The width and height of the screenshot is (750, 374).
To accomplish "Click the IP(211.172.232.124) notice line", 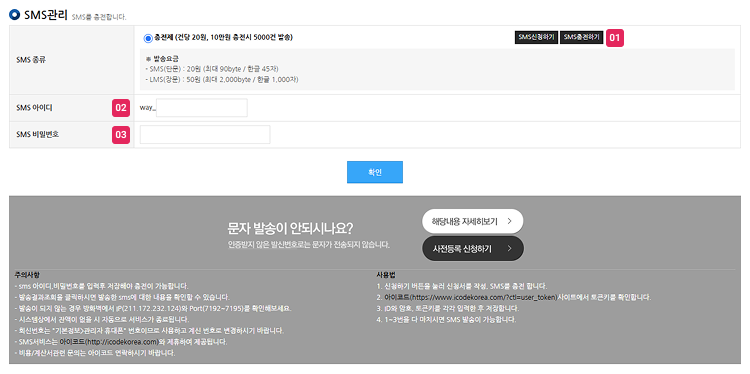I will click(x=153, y=308).
